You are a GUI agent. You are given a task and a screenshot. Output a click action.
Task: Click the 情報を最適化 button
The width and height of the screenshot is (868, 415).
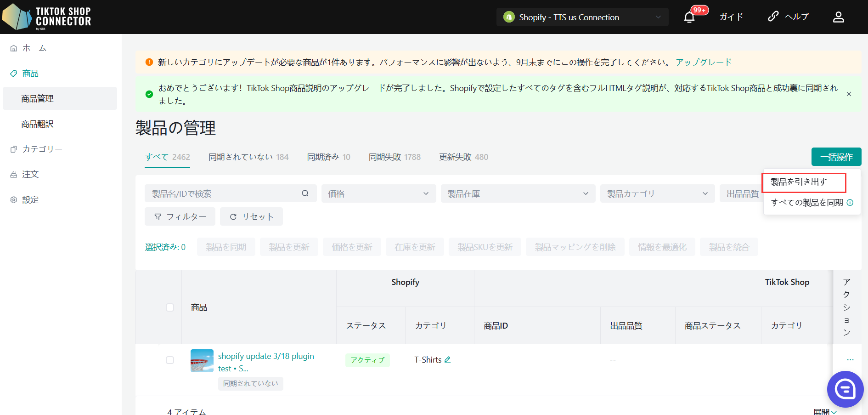tap(662, 247)
